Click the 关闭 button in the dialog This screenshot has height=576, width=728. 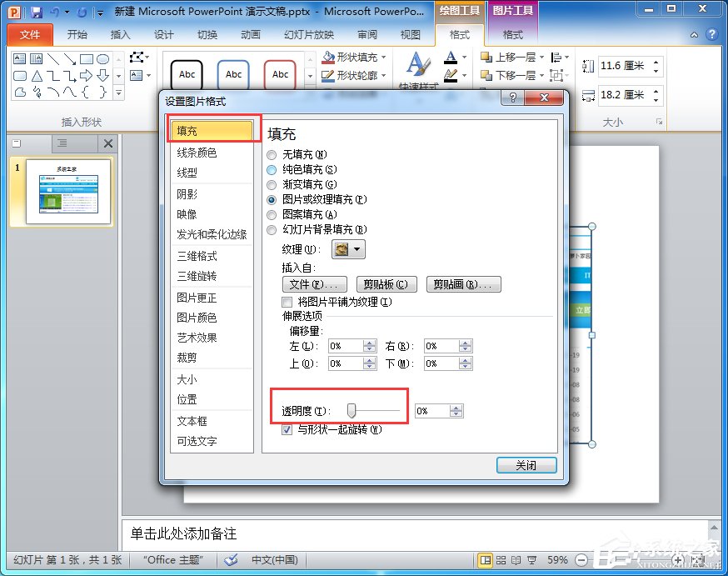coord(526,466)
